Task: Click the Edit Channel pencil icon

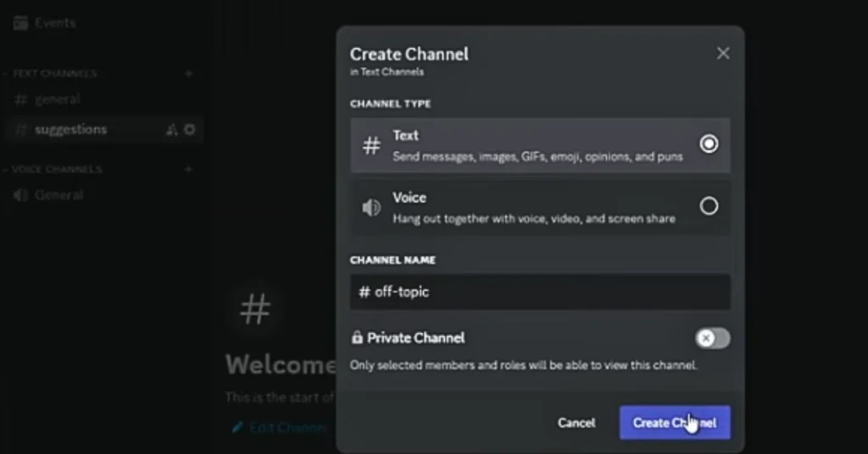Action: (237, 428)
